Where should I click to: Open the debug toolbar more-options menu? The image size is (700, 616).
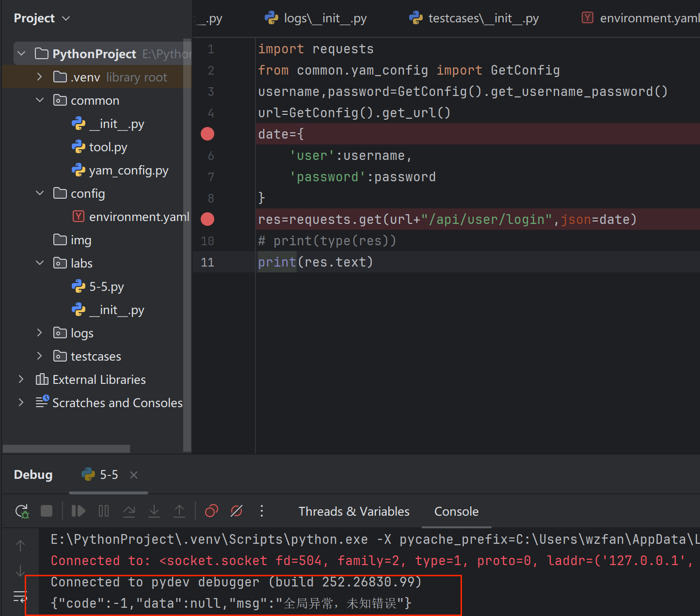pyautogui.click(x=262, y=511)
